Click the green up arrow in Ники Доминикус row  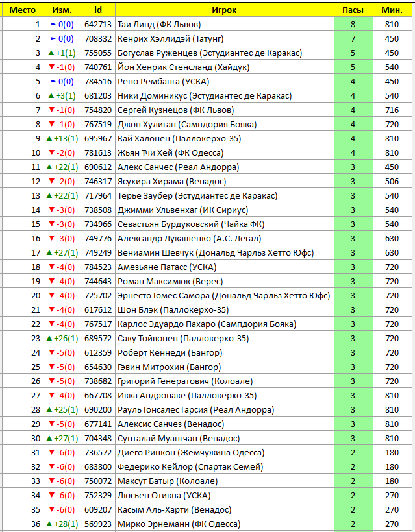(51, 95)
